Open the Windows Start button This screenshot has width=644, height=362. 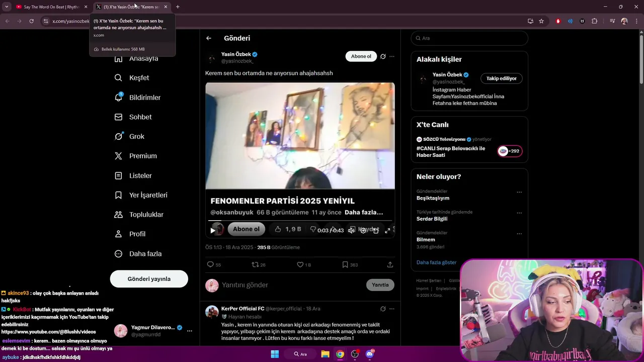click(275, 354)
